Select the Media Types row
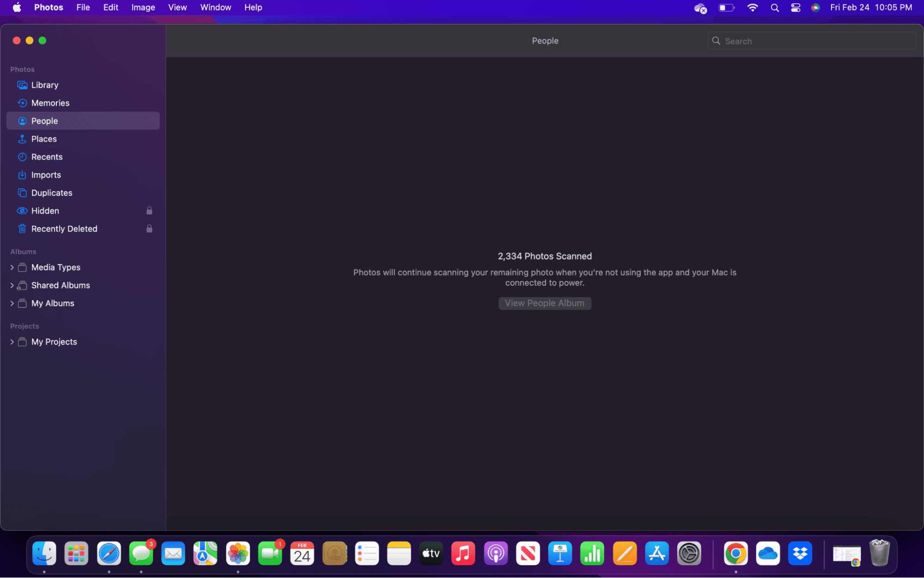Viewport: 924px width, 578px height. click(x=83, y=268)
